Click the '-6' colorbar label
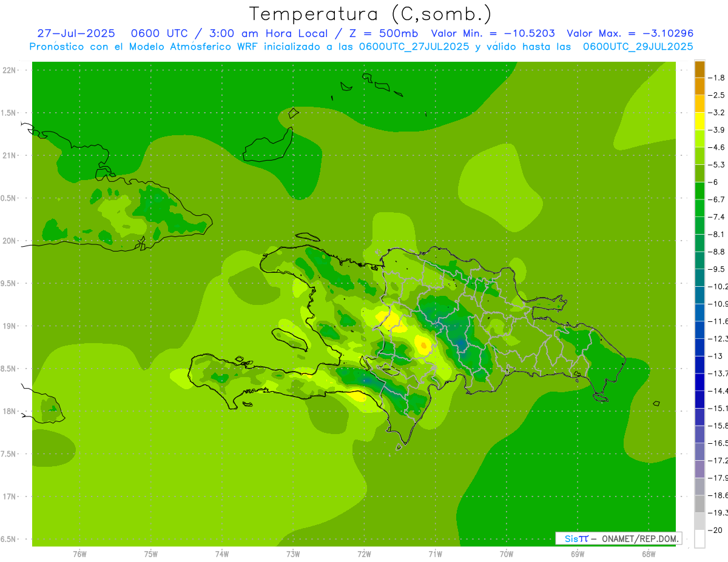This screenshot has width=728, height=562. click(x=714, y=182)
